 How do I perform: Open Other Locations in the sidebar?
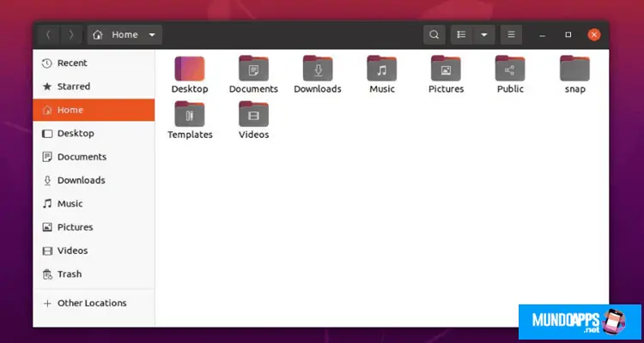94,304
